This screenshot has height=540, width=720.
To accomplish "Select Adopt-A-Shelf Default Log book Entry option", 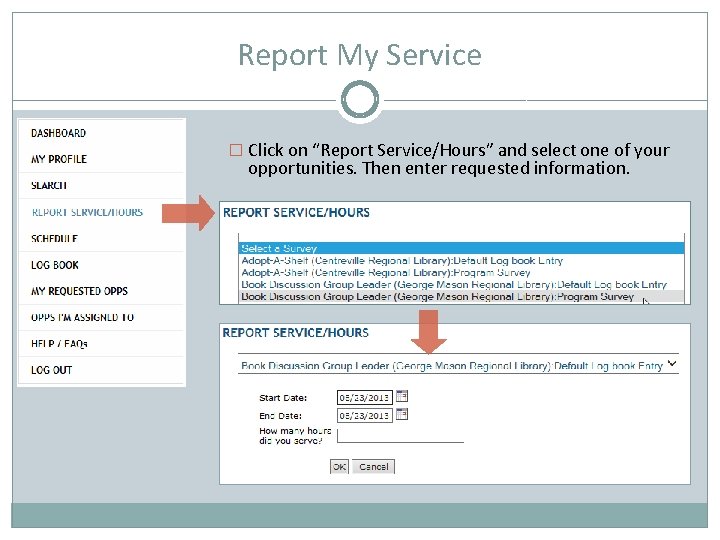I will [x=461, y=260].
